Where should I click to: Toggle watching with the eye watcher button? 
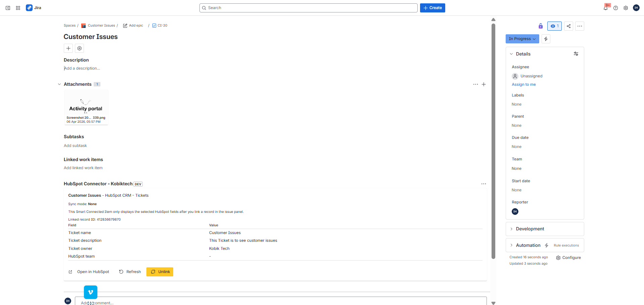click(554, 26)
